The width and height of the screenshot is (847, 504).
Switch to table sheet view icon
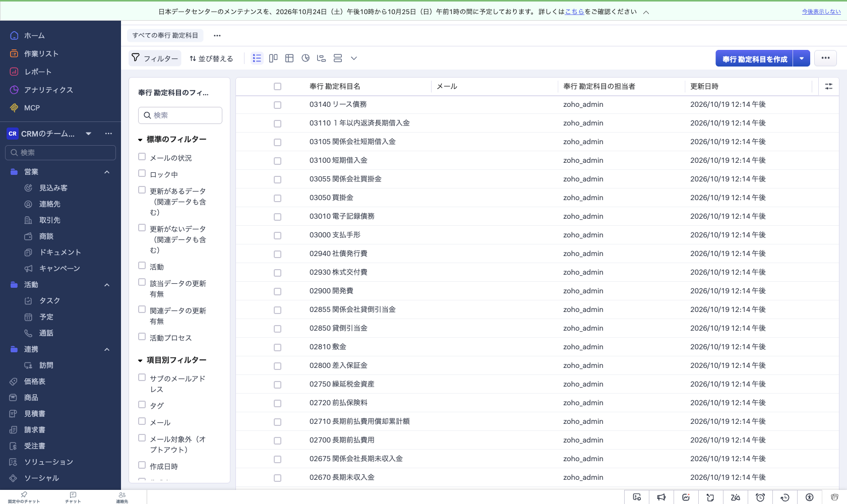pos(289,58)
